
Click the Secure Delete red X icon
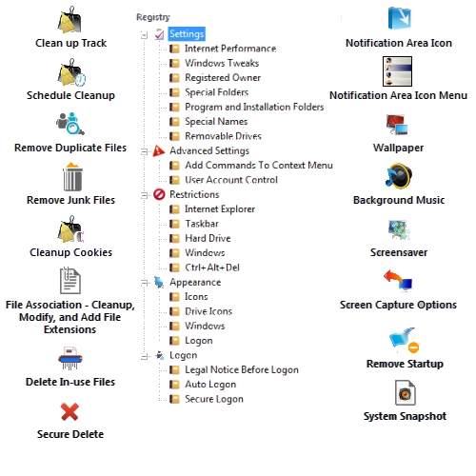click(x=69, y=411)
